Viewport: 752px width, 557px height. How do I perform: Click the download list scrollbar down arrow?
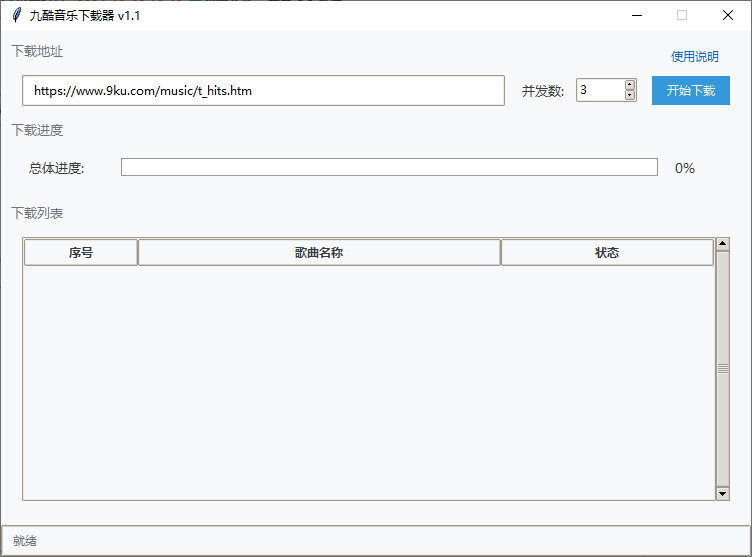coord(723,493)
